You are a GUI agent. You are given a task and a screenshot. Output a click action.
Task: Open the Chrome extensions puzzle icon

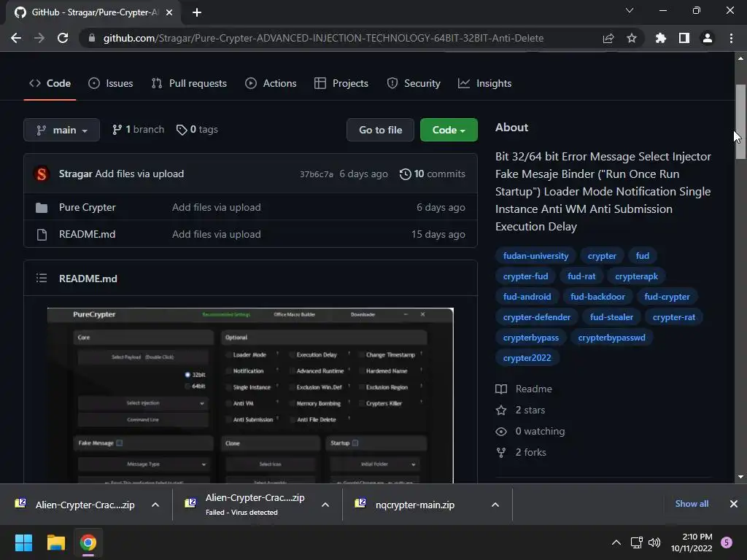[x=661, y=38]
